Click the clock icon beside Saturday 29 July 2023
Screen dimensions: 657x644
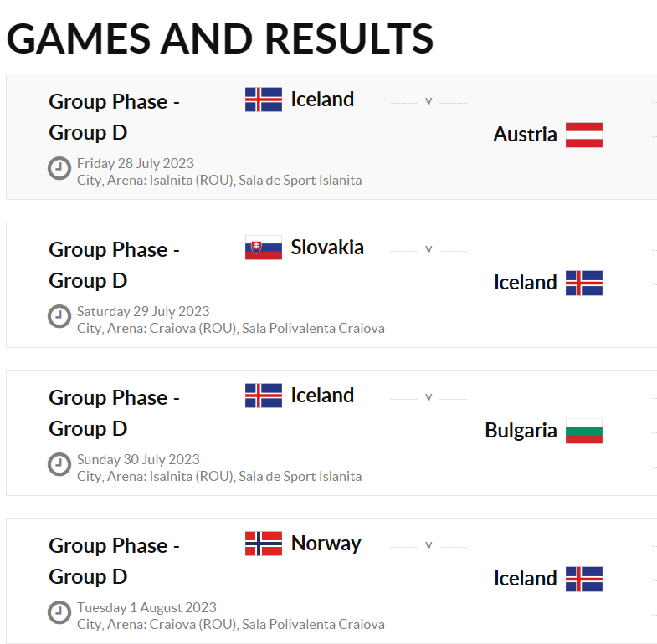(x=59, y=316)
